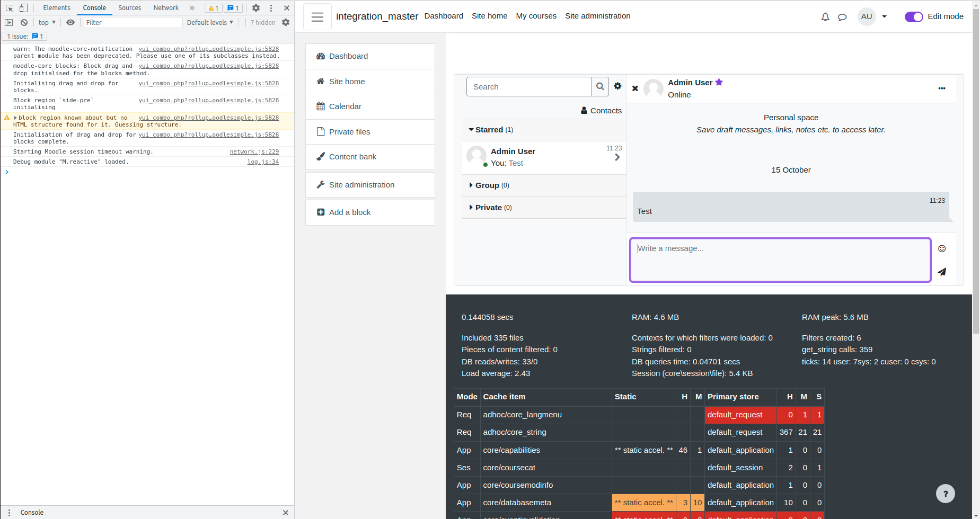
Task: Open Site administration in the top navigation
Action: [x=598, y=16]
